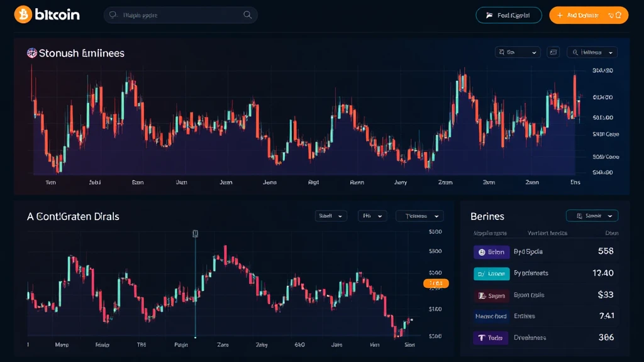Click the magnifier icon in search bar
Image resolution: width=644 pixels, height=362 pixels.
pyautogui.click(x=247, y=15)
